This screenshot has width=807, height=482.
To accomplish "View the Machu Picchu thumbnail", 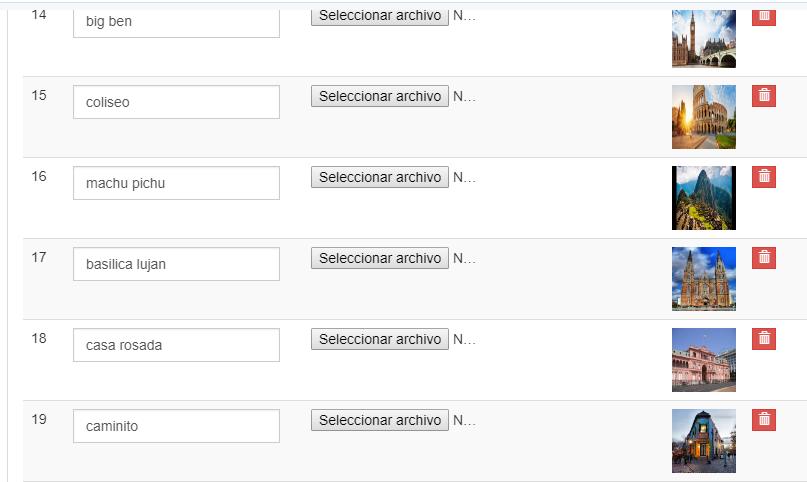I will point(703,198).
